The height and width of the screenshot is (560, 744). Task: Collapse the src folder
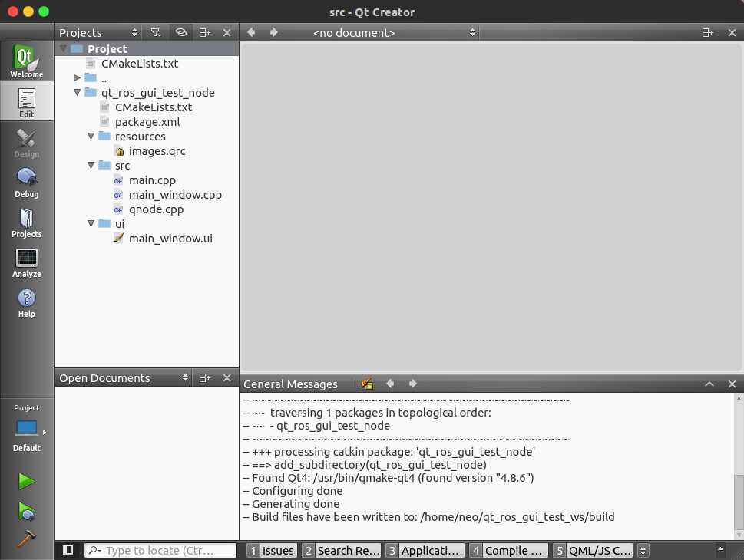point(91,165)
